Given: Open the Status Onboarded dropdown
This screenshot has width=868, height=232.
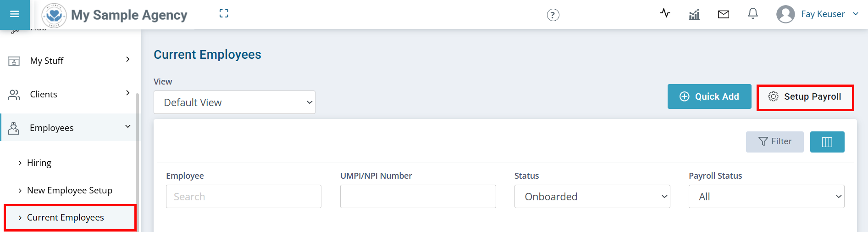Looking at the screenshot, I should [592, 197].
